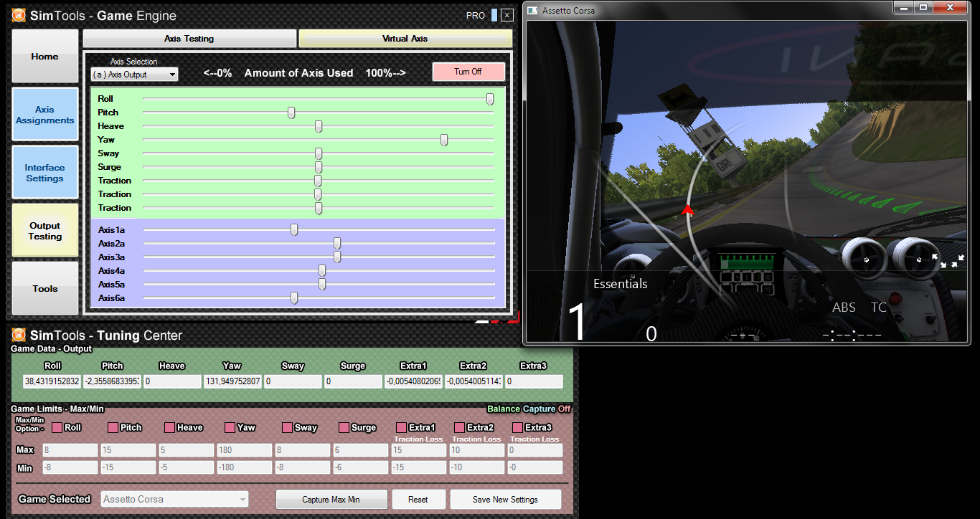Open Output Testing section

coord(45,231)
